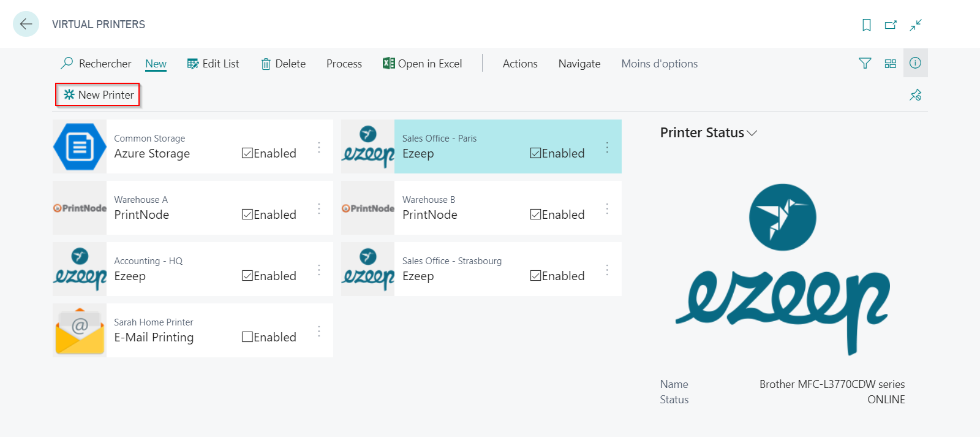Uncheck Enabled for Common Storage Azure Storage
Image resolution: width=980 pixels, height=437 pixels.
[247, 153]
